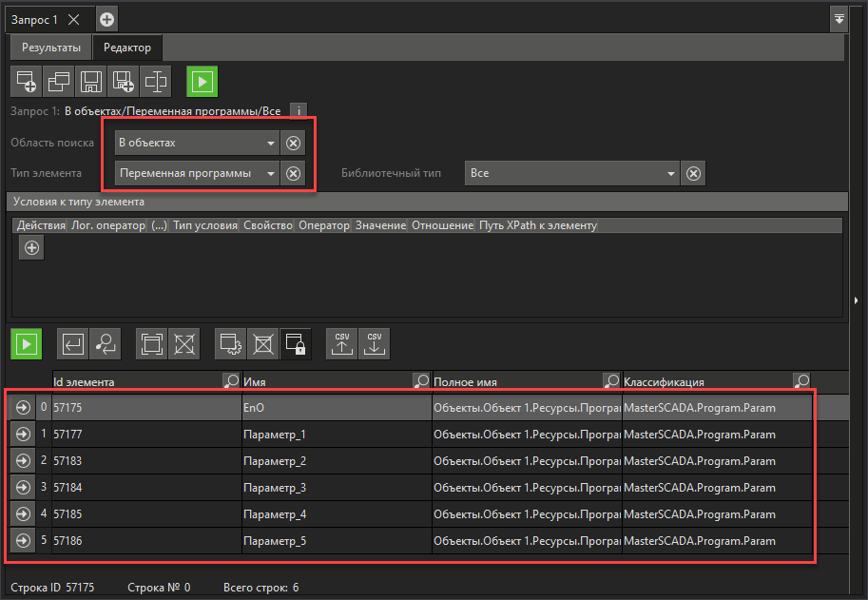Click the info 'i' button next to query path

coord(299,111)
